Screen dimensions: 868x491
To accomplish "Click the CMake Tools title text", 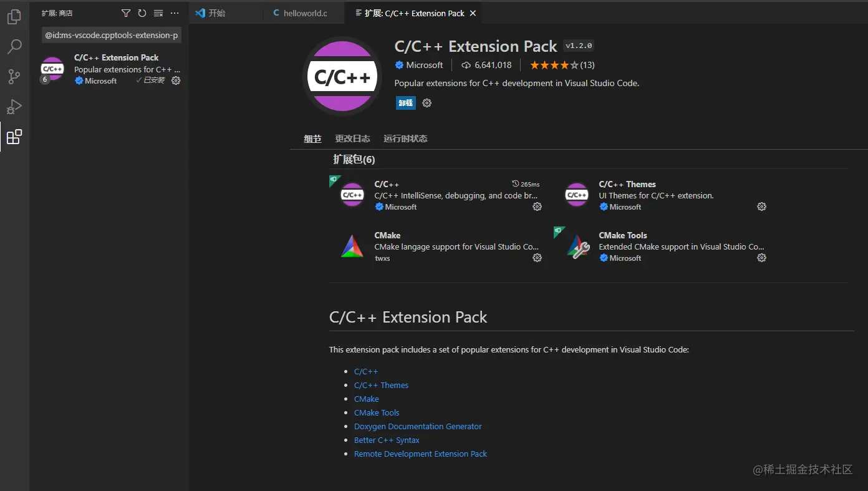I will (x=623, y=235).
